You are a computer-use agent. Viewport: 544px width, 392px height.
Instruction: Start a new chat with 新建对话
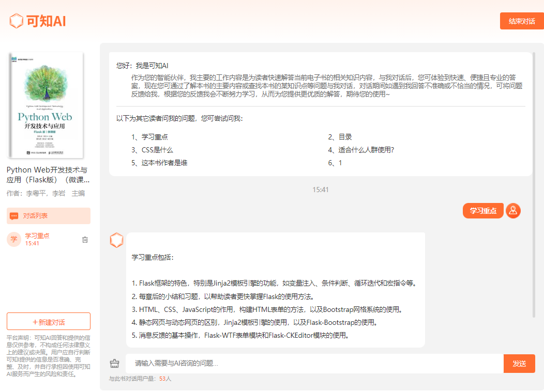click(49, 321)
